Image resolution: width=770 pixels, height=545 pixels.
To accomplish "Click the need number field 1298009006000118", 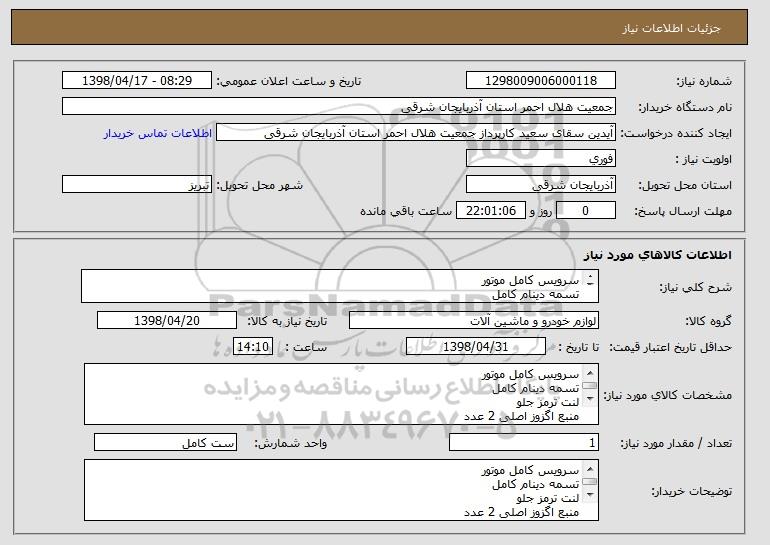I will tap(541, 81).
